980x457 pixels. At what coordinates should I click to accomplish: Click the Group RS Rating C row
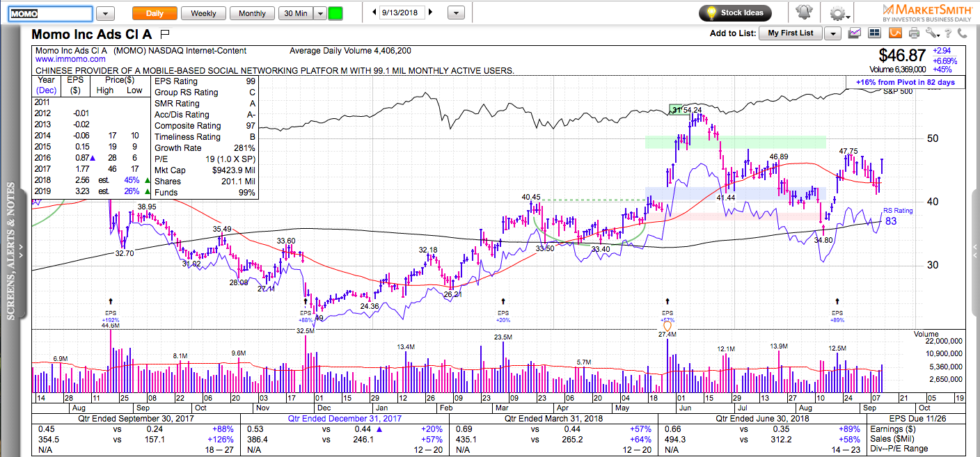click(205, 93)
